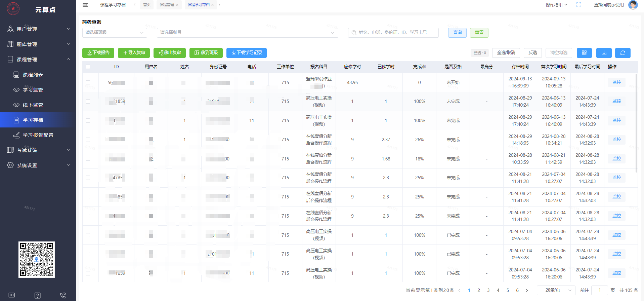Collapse the sidebar with the hamburger icon

tap(85, 5)
